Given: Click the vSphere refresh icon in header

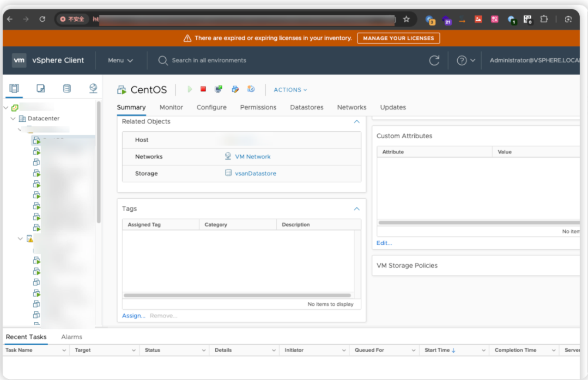Looking at the screenshot, I should pyautogui.click(x=434, y=60).
